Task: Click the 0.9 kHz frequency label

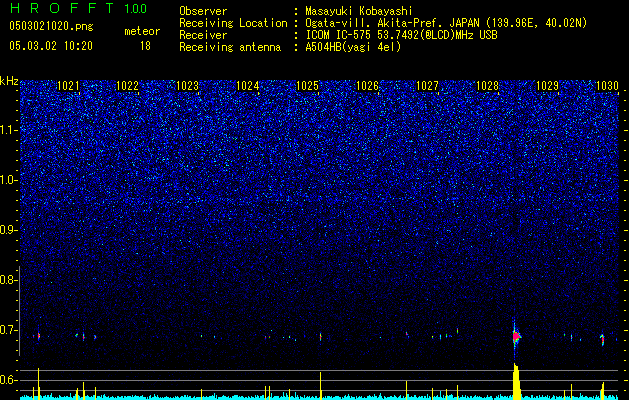Action: pyautogui.click(x=8, y=230)
